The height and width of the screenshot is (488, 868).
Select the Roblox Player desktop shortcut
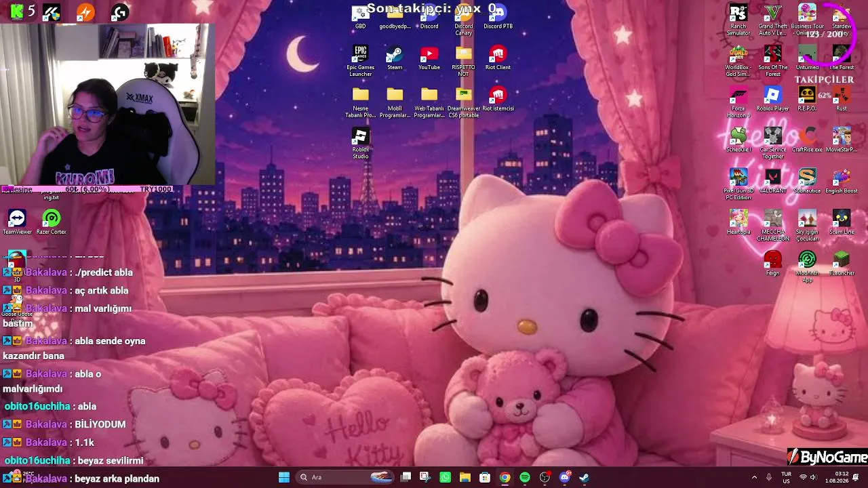tap(773, 99)
